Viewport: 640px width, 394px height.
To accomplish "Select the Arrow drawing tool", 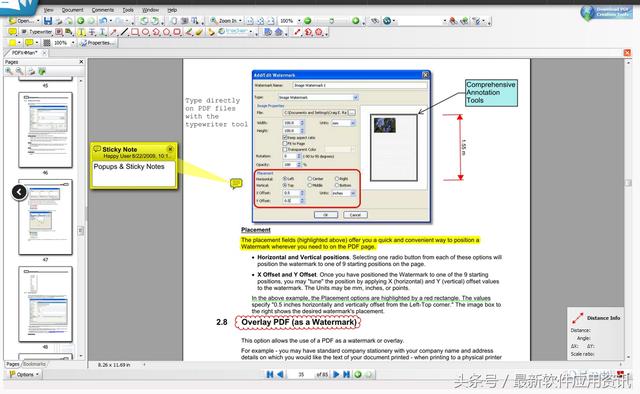I will (x=113, y=32).
